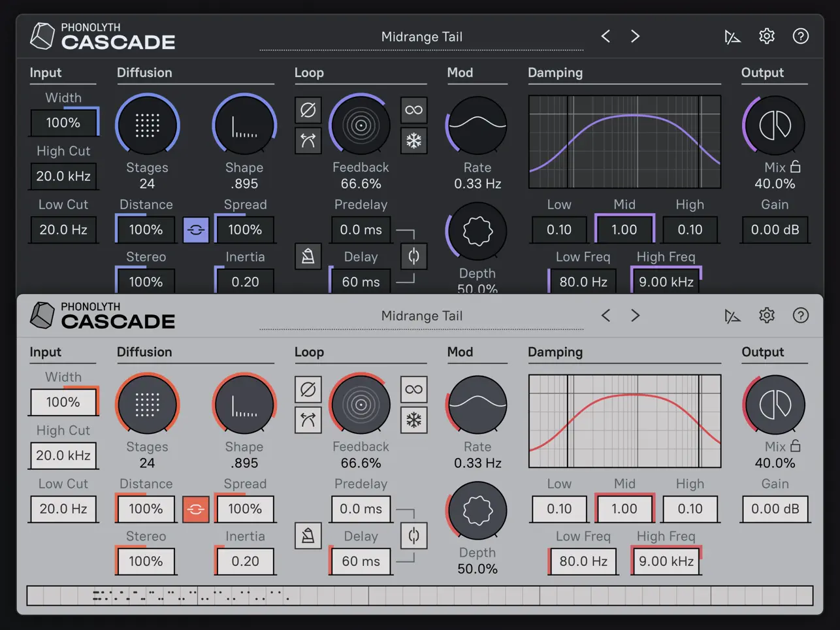Click Low damping value in light Cascade
Image resolution: width=840 pixels, height=630 pixels.
[559, 509]
